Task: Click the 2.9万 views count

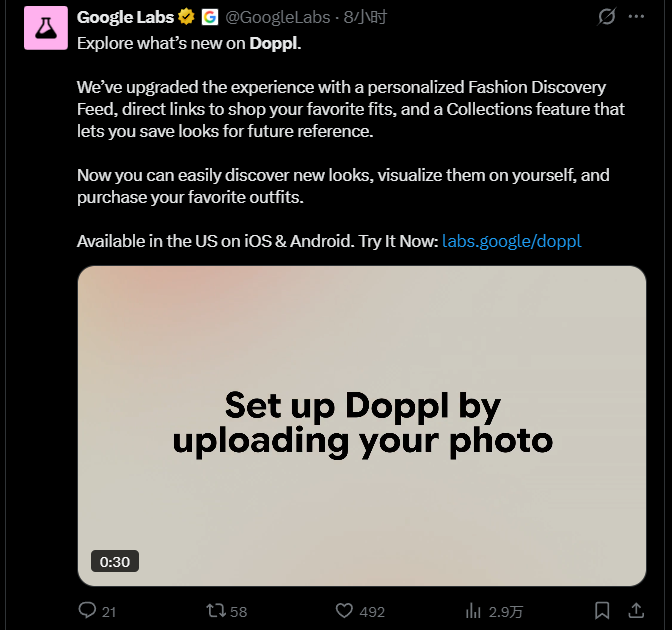Action: (x=506, y=611)
